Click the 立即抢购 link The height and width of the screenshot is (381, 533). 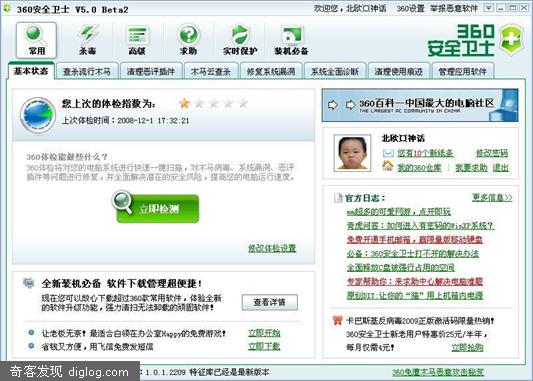tap(467, 347)
